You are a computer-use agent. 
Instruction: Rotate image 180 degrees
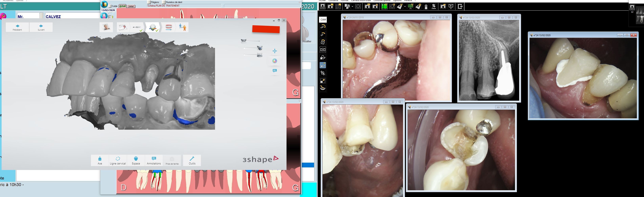point(323,27)
